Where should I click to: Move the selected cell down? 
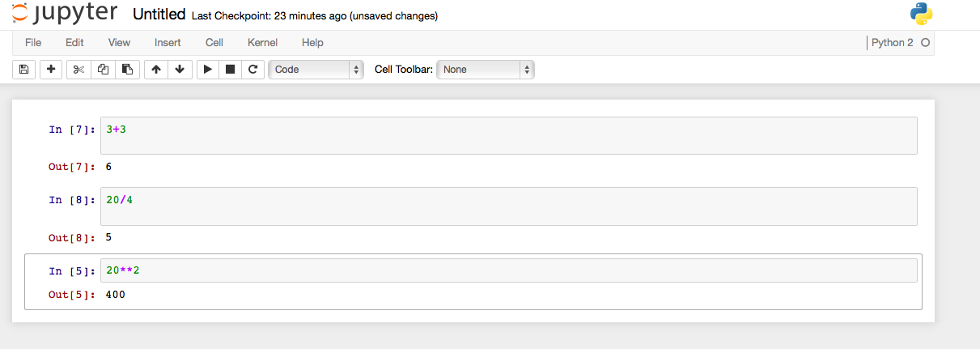(x=180, y=70)
